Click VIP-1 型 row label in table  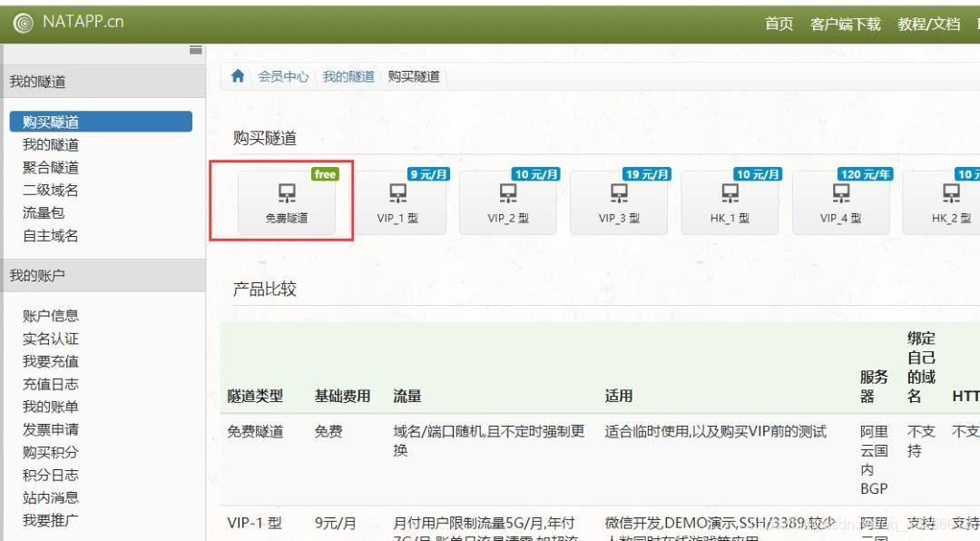254,523
